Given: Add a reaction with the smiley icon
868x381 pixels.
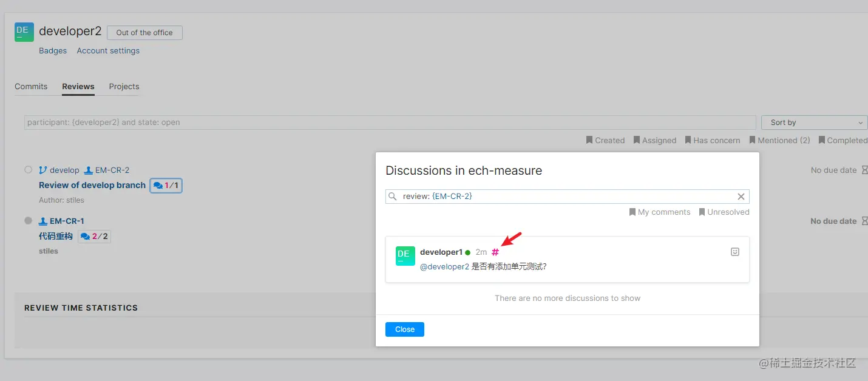Looking at the screenshot, I should [735, 252].
